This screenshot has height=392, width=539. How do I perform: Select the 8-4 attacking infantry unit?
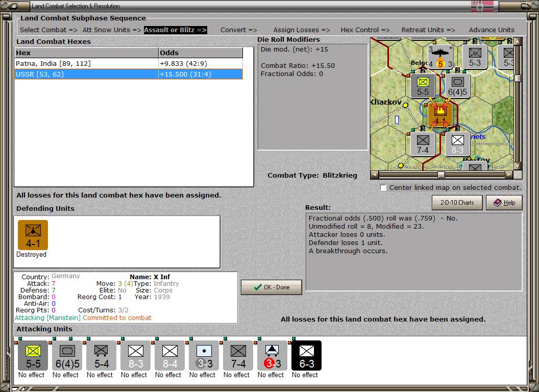coord(169,356)
